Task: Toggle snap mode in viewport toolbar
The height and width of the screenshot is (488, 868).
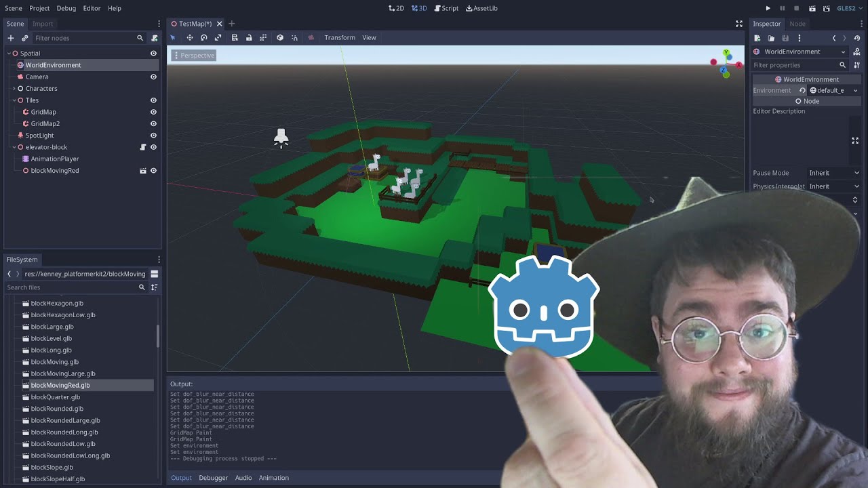Action: [x=294, y=37]
